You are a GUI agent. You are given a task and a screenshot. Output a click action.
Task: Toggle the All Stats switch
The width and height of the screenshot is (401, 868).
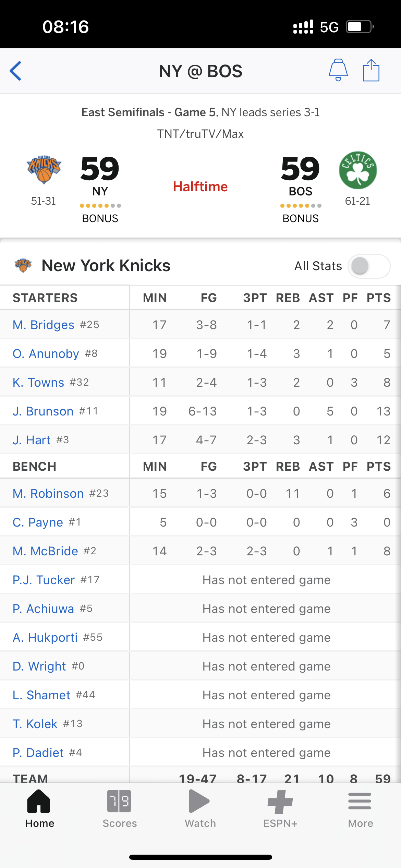369,266
